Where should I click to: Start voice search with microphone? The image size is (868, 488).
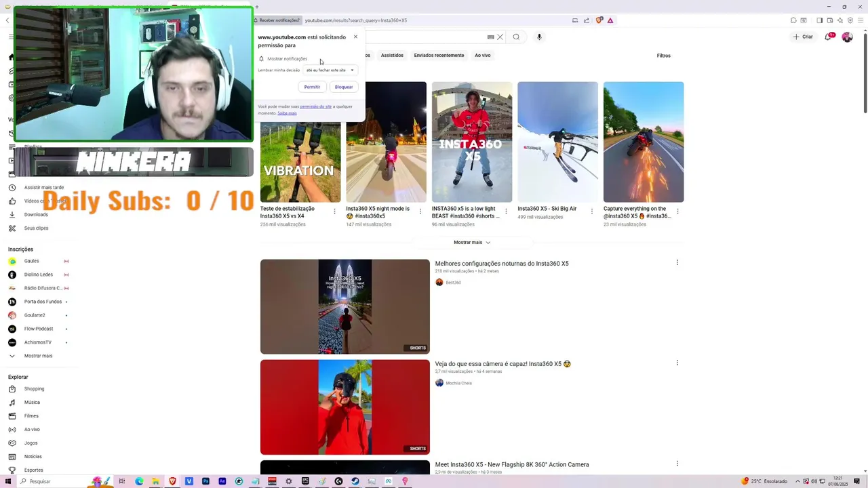click(540, 37)
